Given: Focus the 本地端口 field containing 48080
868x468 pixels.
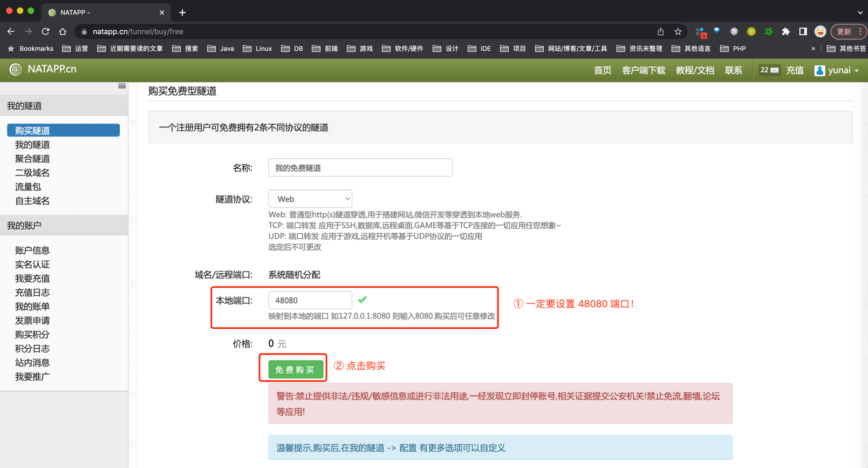Looking at the screenshot, I should coord(310,300).
